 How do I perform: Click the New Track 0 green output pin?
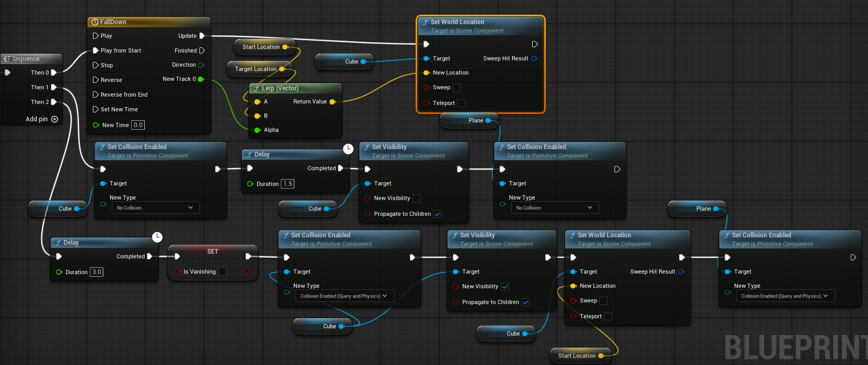pyautogui.click(x=201, y=79)
